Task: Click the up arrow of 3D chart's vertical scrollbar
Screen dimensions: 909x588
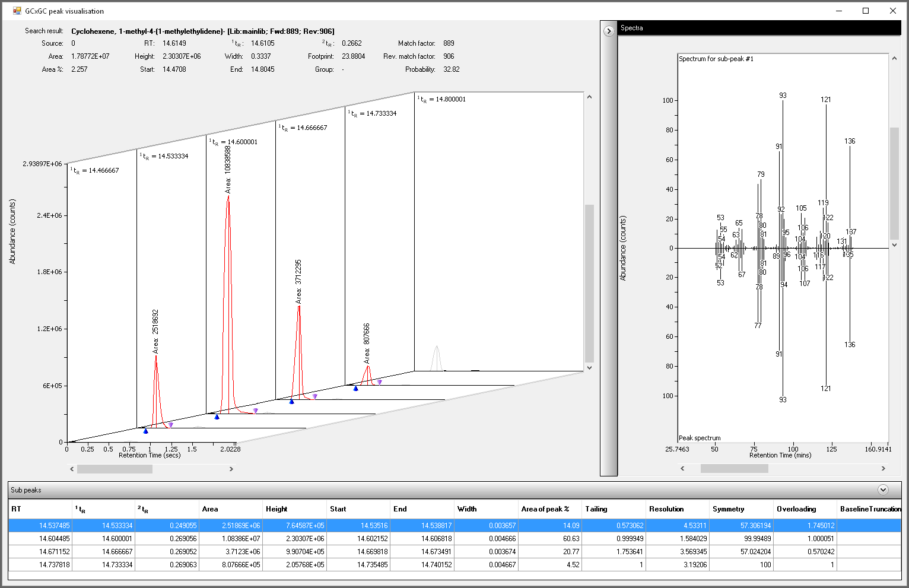Action: 589,97
